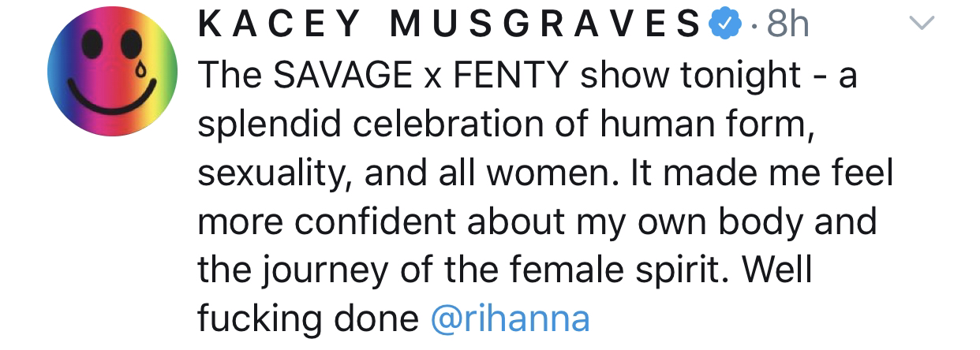The image size is (980, 350).
Task: Click the words fucking done
Action: [308, 318]
